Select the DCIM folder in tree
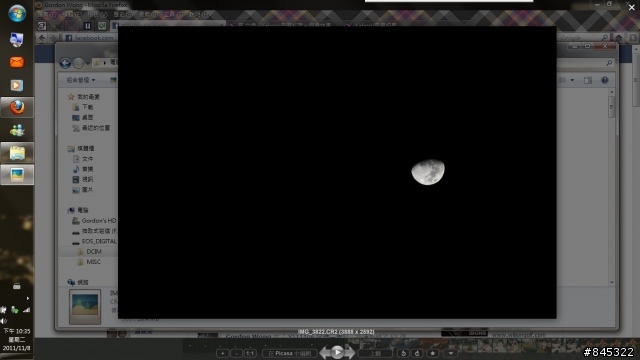This screenshot has width=640, height=360. coord(94,251)
